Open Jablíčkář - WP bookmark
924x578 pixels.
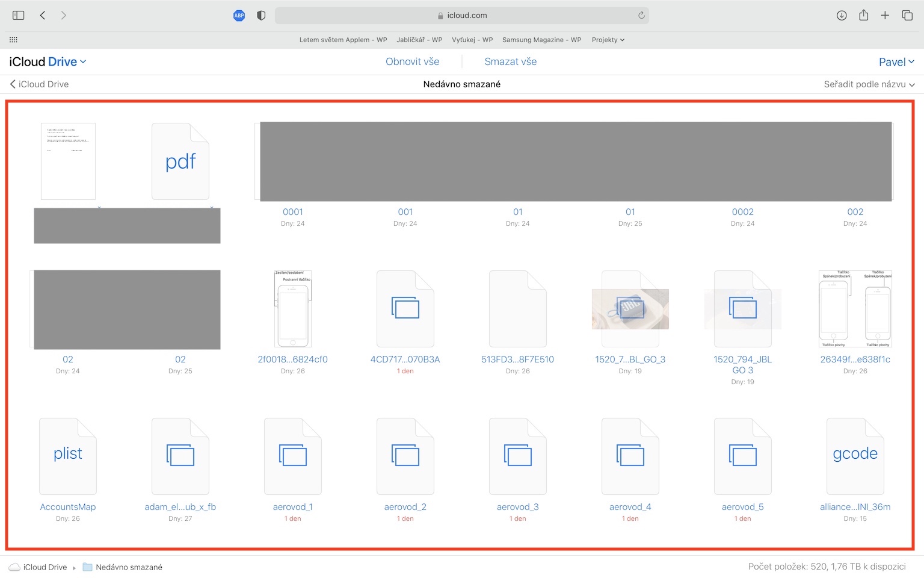click(419, 40)
